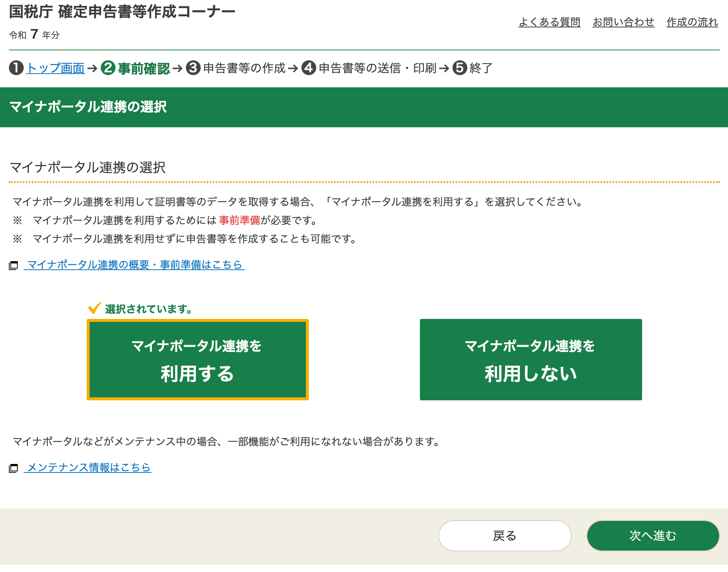Click the step 5 circle icon

(x=460, y=68)
